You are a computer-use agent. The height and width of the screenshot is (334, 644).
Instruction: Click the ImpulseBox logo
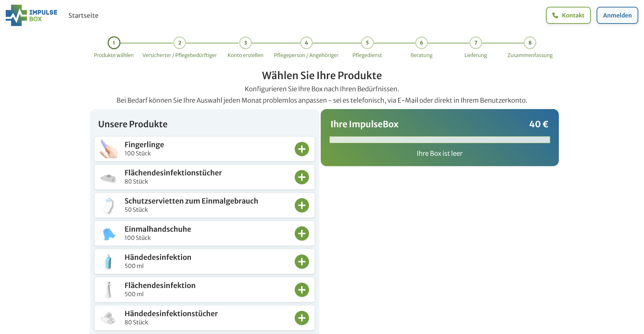click(31, 15)
